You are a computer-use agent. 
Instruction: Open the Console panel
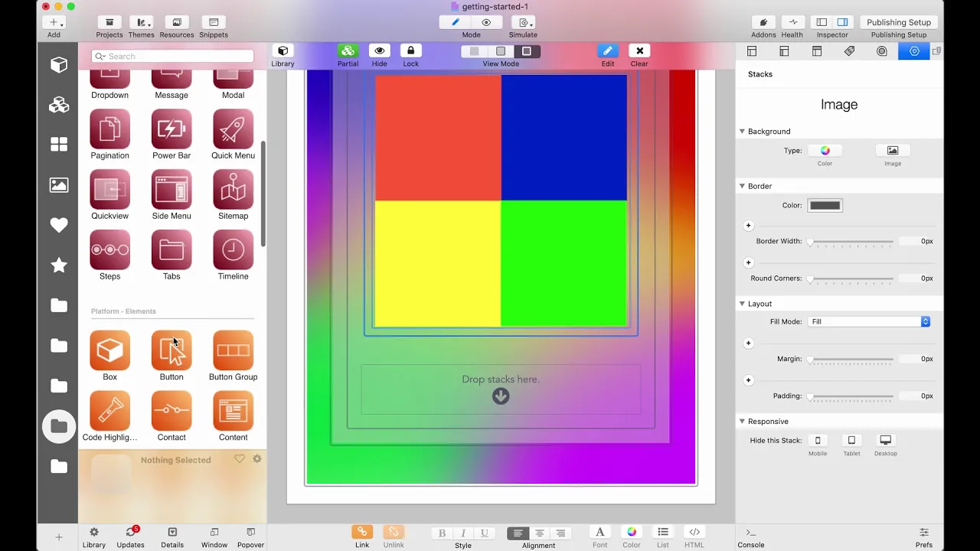point(751,538)
